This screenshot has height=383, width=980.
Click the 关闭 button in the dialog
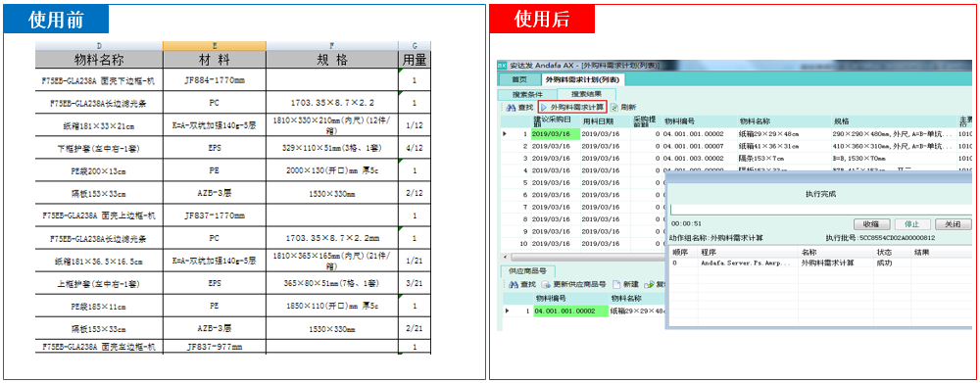click(x=954, y=224)
